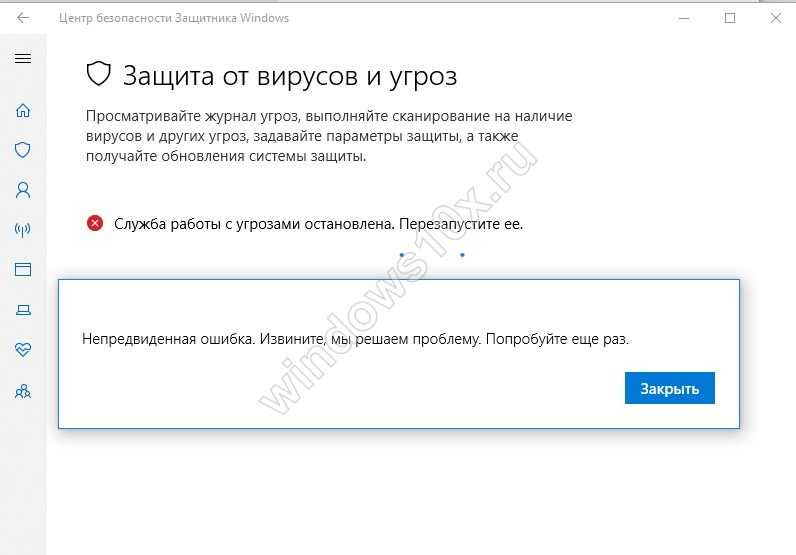796x555 pixels.
Task: Open the Account protection person icon
Action: point(23,190)
